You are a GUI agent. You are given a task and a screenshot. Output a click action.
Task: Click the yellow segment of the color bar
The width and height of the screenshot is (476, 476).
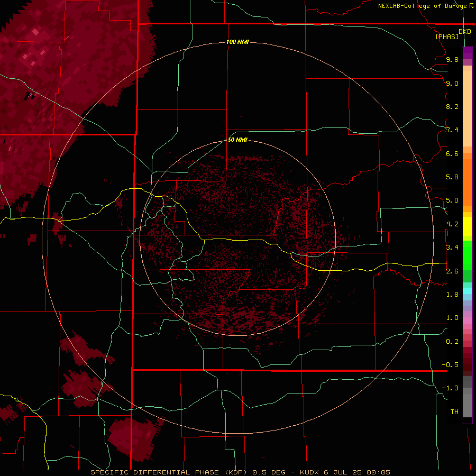[467, 226]
